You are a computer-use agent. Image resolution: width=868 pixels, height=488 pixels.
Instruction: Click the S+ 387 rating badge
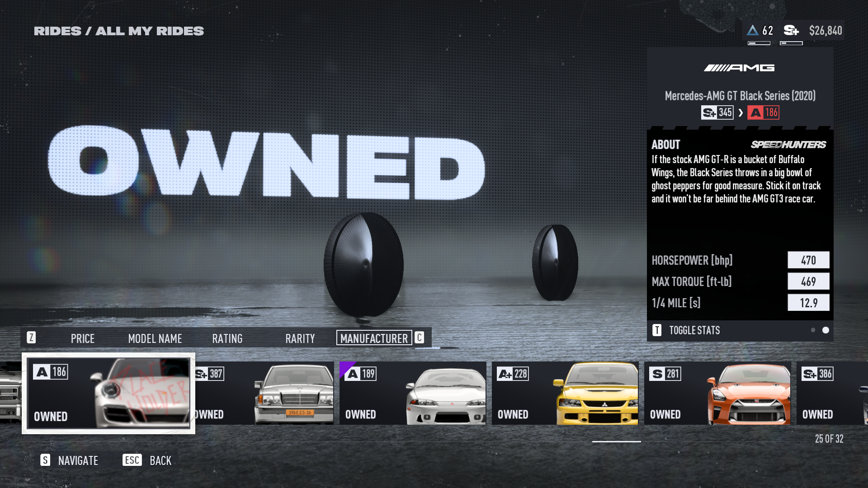pyautogui.click(x=209, y=374)
